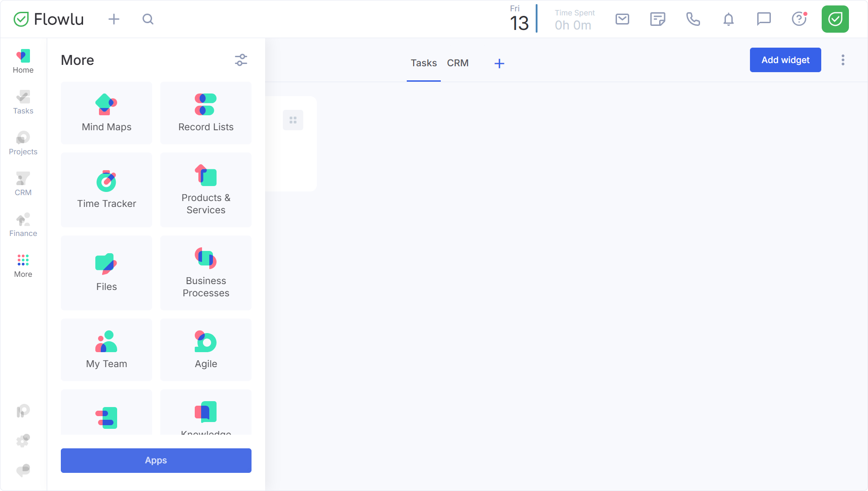Open customize settings for More menu
The width and height of the screenshot is (868, 491).
[x=241, y=60]
